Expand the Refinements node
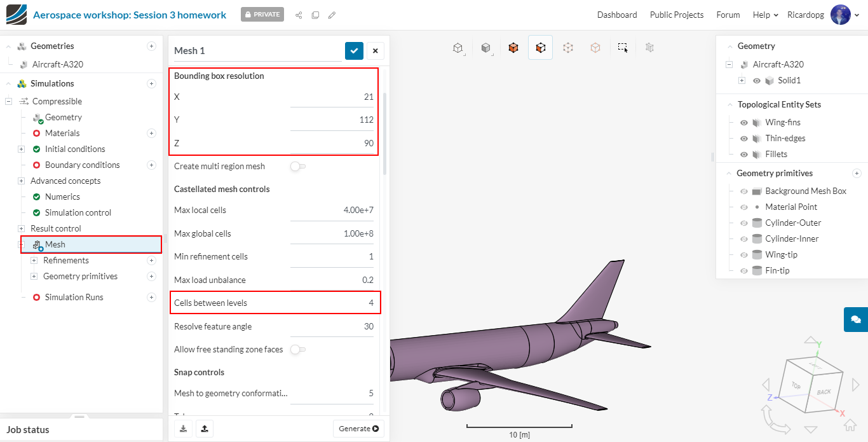868x442 pixels. pyautogui.click(x=34, y=260)
